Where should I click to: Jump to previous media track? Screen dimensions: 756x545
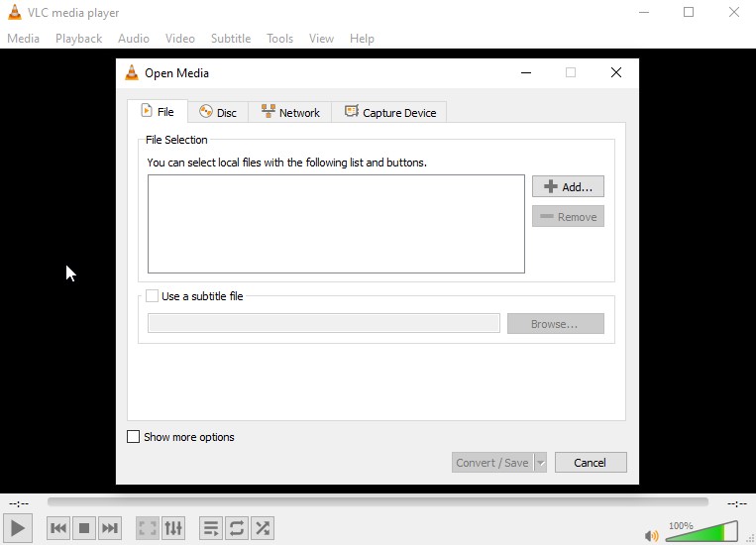[58, 528]
